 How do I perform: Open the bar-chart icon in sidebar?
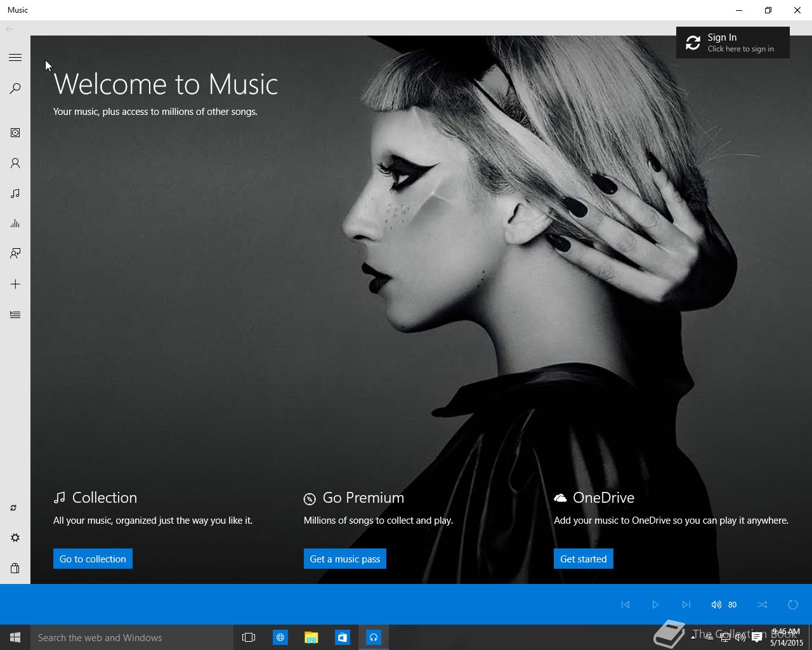[x=15, y=223]
